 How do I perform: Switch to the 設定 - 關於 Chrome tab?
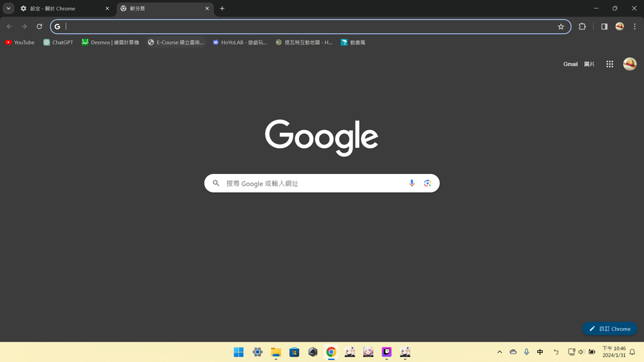click(66, 8)
